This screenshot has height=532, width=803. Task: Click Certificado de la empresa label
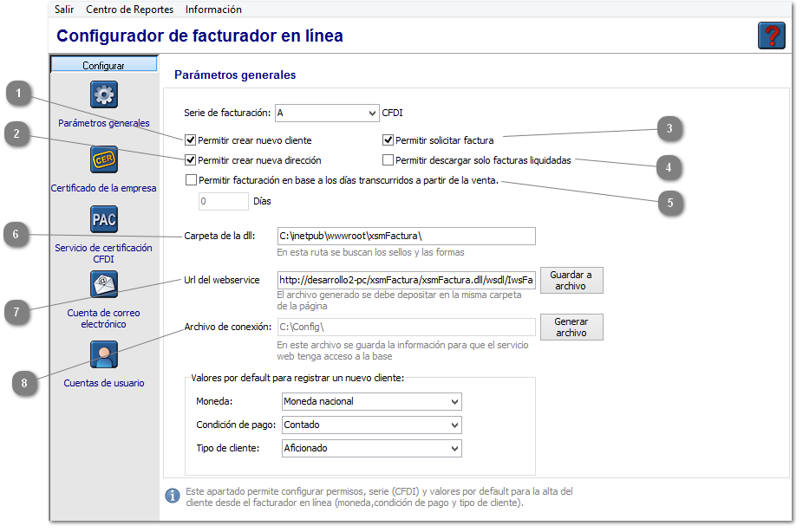[x=103, y=188]
